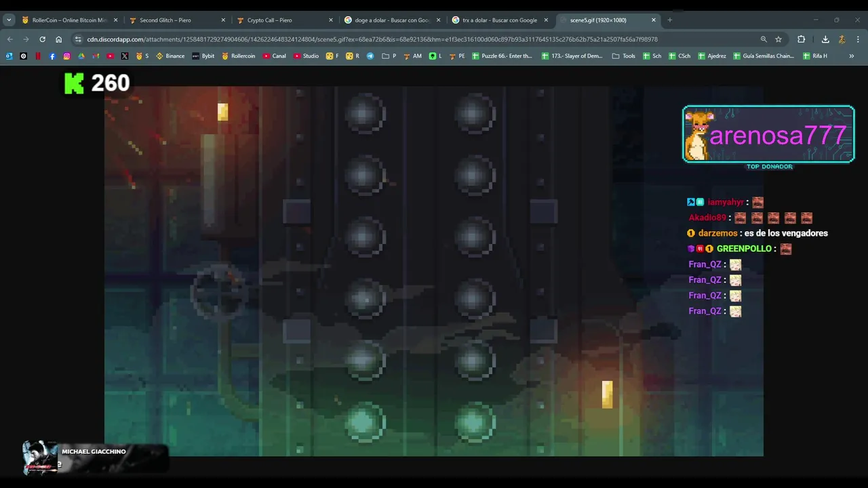The height and width of the screenshot is (488, 868).
Task: Open the Rollercoin bookmark
Action: pyautogui.click(x=239, y=56)
